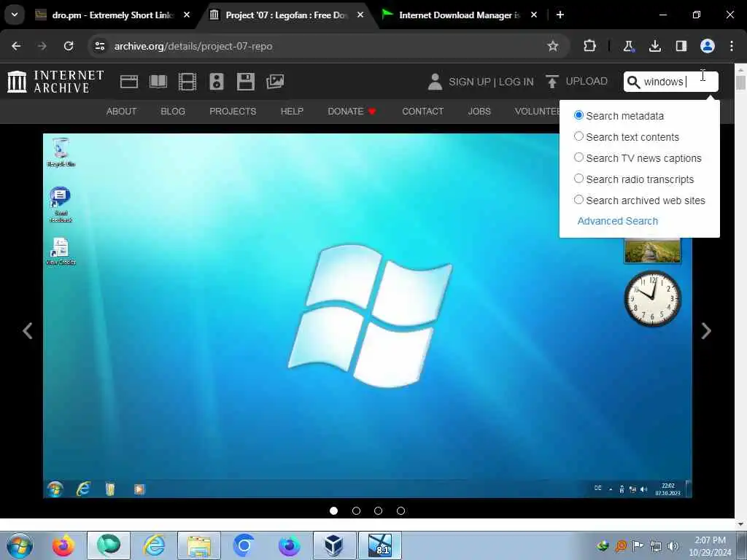Click the search magnifier icon
The image size is (747, 560).
633,82
